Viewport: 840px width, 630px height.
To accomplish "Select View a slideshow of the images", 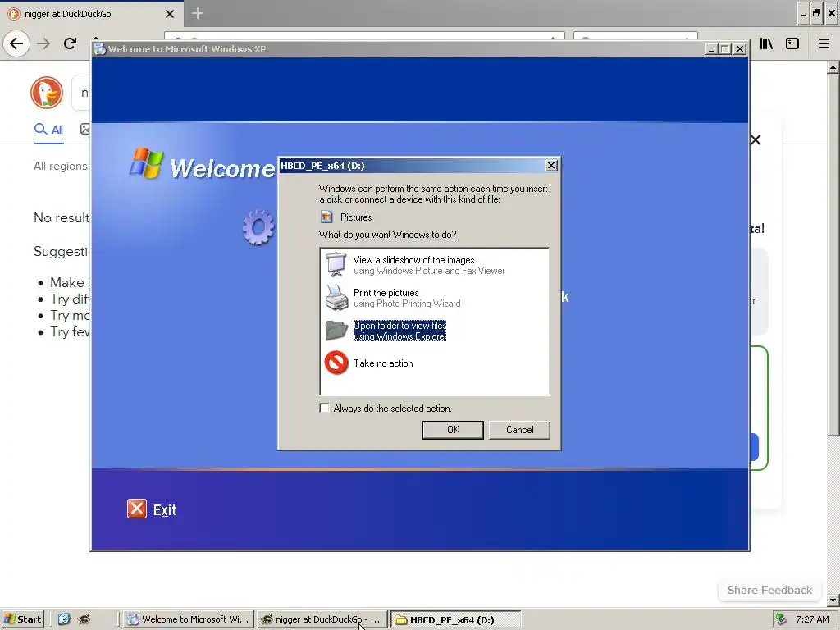I will [x=428, y=265].
